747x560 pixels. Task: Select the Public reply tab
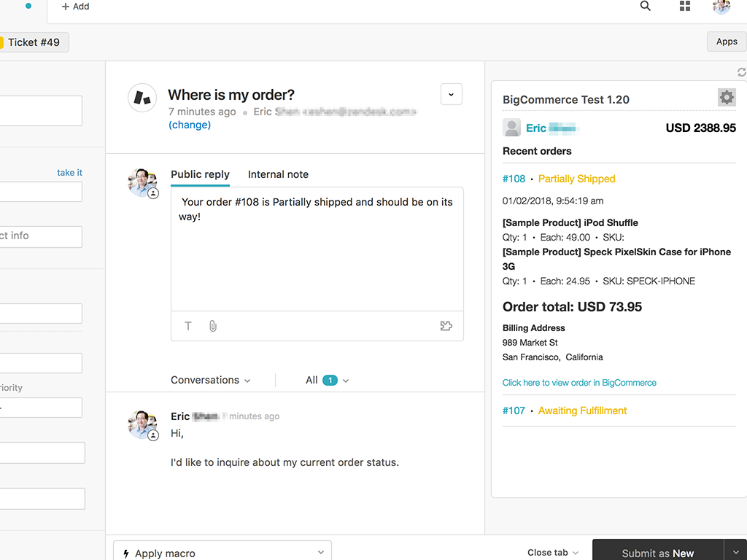(x=200, y=174)
